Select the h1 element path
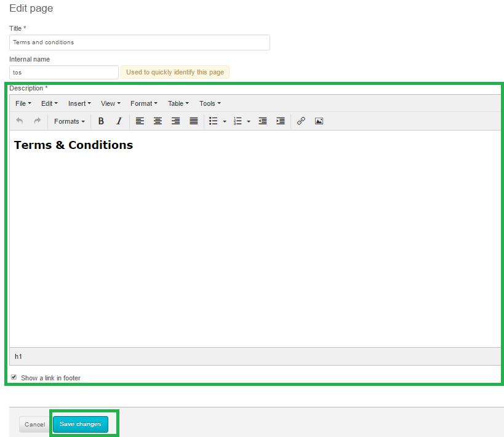504x437 pixels. click(x=18, y=356)
